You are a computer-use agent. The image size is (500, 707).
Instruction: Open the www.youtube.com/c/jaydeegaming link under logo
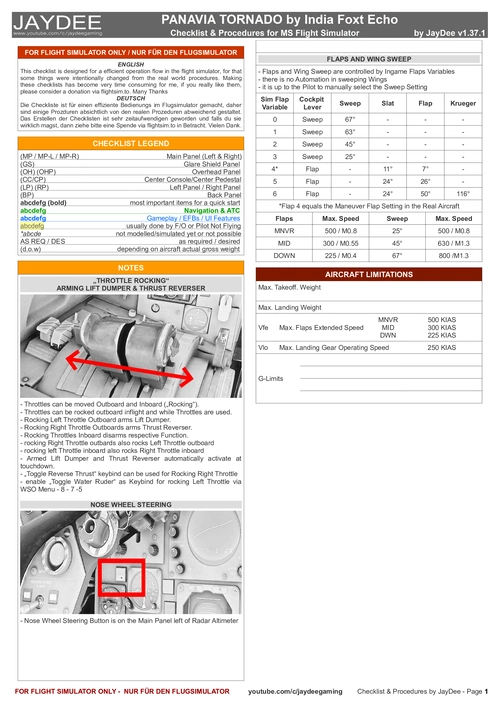point(58,33)
